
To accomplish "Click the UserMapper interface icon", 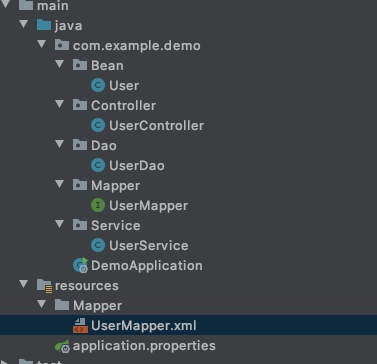I will [x=98, y=205].
